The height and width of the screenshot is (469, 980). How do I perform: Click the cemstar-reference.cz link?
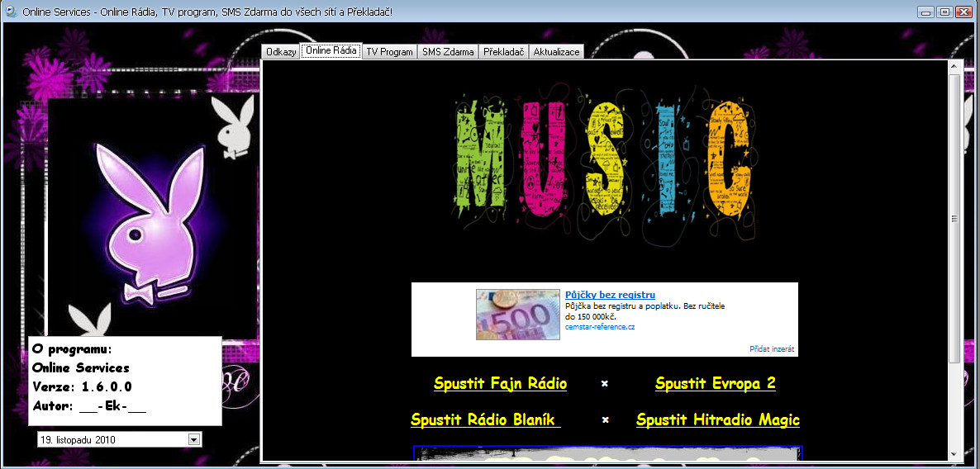(x=600, y=327)
